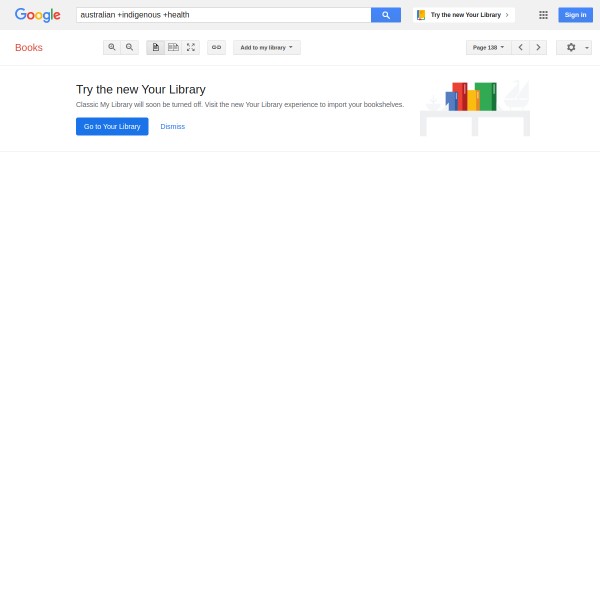The height and width of the screenshot is (600, 600).
Task: Open the Try the new Your Library chip
Action: (464, 15)
